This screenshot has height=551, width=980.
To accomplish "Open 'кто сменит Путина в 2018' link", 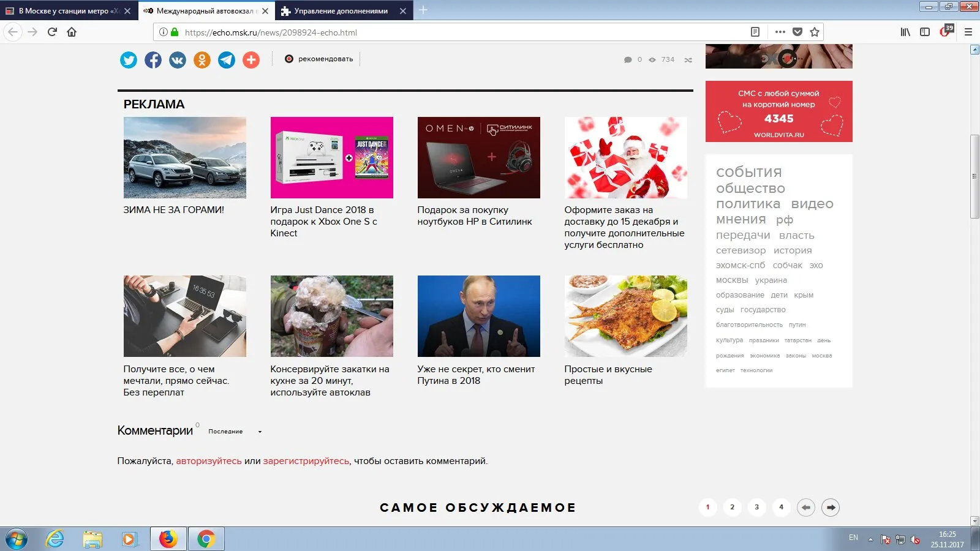I will point(476,375).
